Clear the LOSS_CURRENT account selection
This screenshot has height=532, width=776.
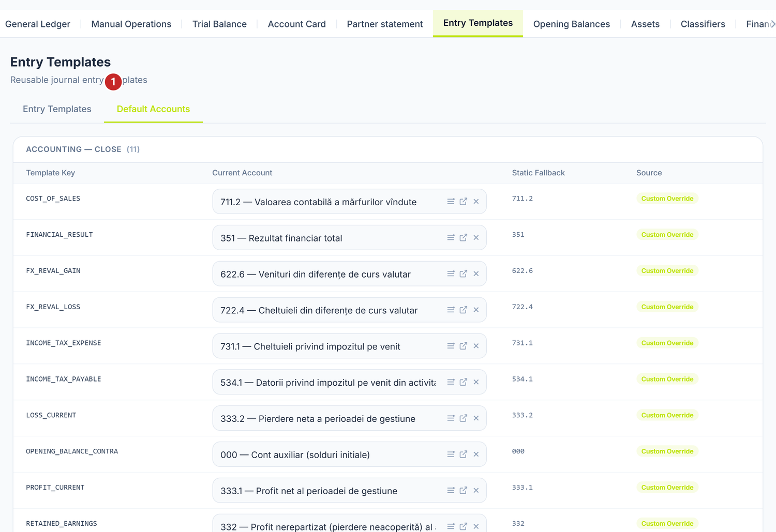tap(476, 418)
